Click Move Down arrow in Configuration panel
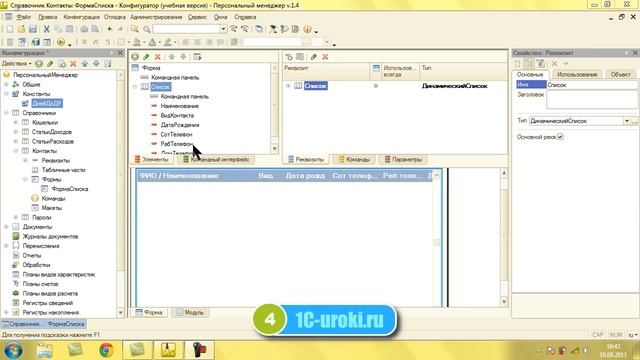The height and width of the screenshot is (360, 640). point(96,64)
